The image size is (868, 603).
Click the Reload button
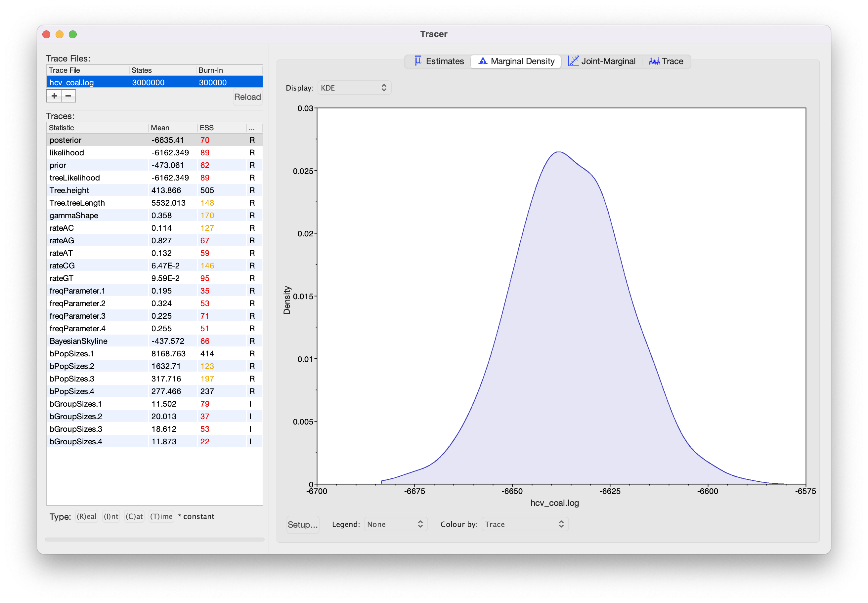coord(247,97)
